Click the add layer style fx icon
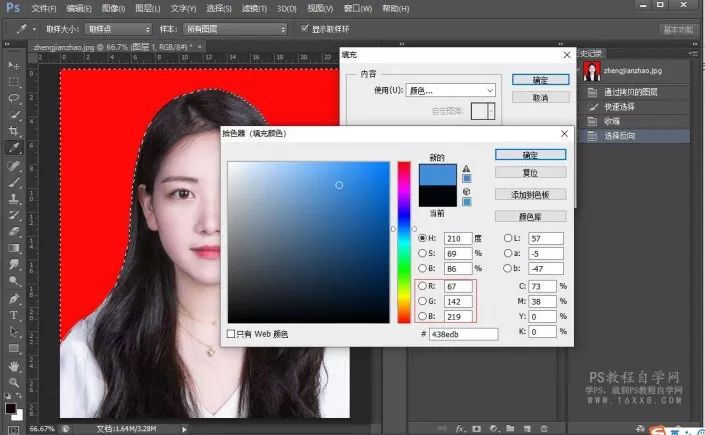 460,429
